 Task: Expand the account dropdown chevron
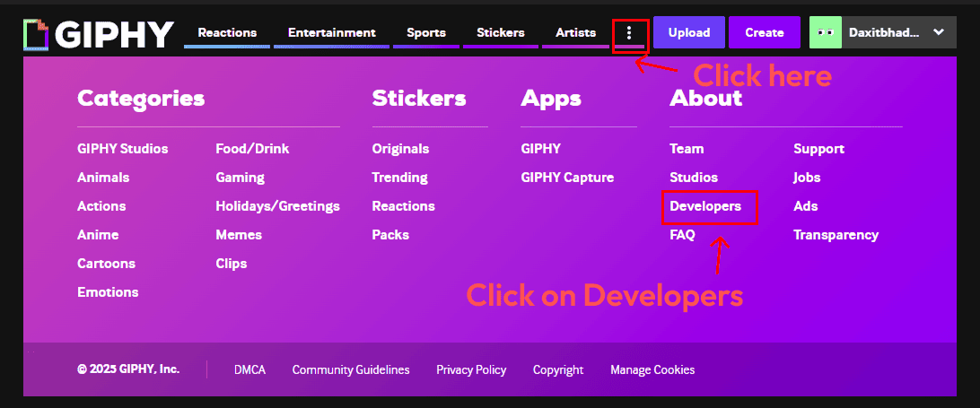(x=939, y=32)
